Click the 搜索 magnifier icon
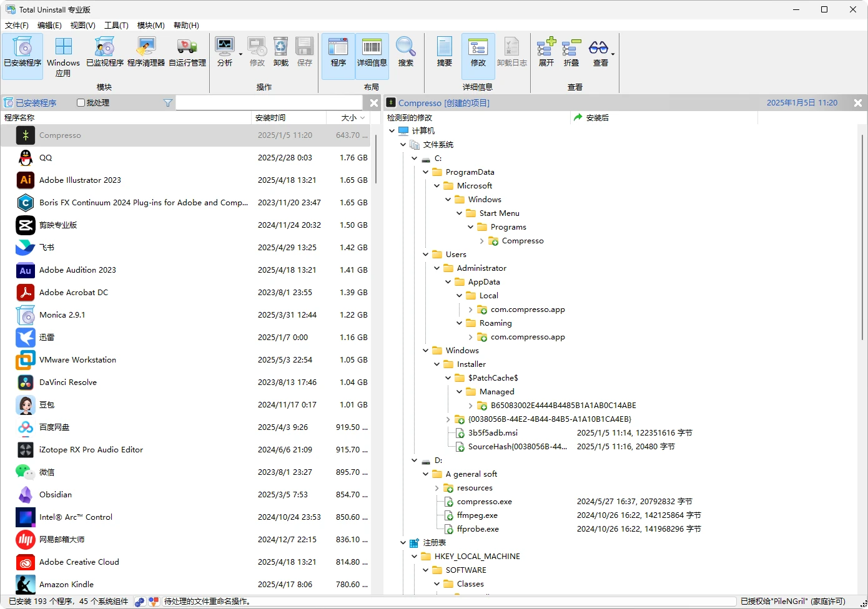The height and width of the screenshot is (609, 868). (x=405, y=52)
